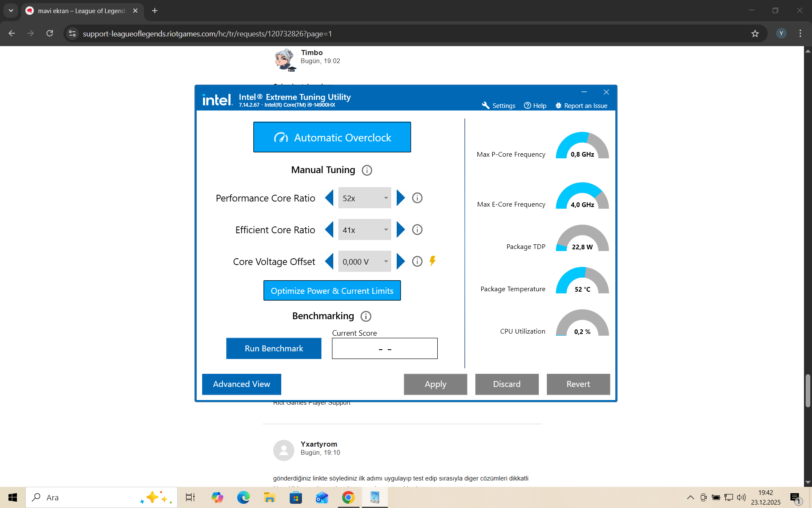This screenshot has width=812, height=508.
Task: Click Report an Issue
Action: coord(582,105)
